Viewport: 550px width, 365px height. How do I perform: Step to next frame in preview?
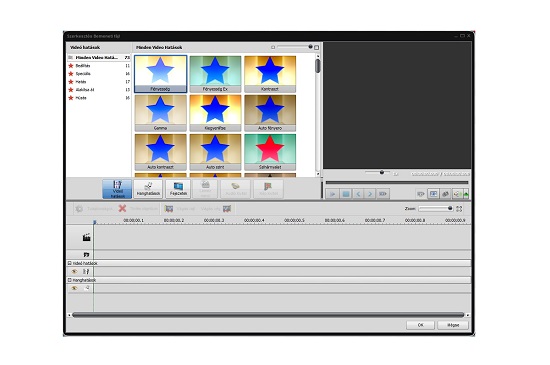tap(370, 194)
